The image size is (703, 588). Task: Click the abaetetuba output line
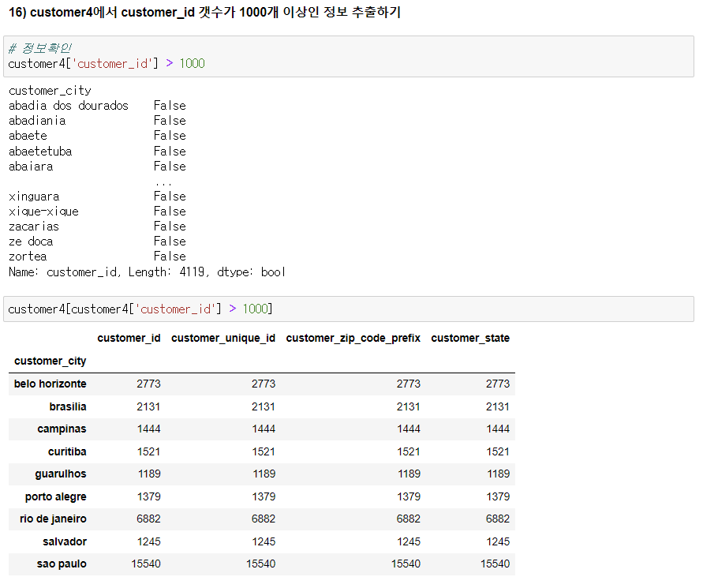coord(97,152)
